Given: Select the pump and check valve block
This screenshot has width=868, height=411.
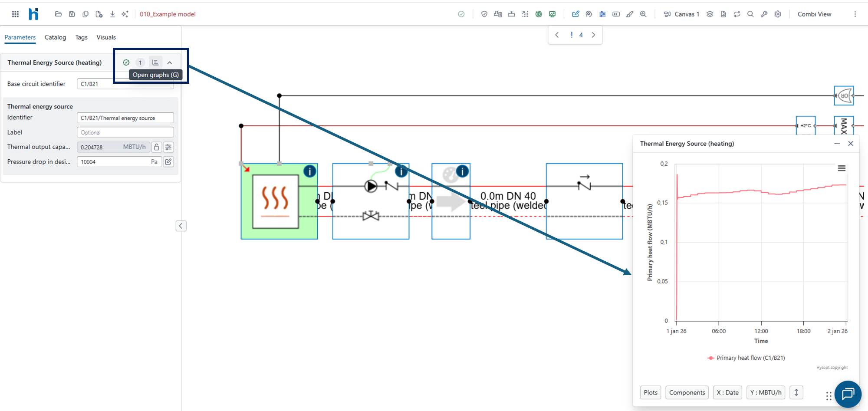Looking at the screenshot, I should (371, 201).
